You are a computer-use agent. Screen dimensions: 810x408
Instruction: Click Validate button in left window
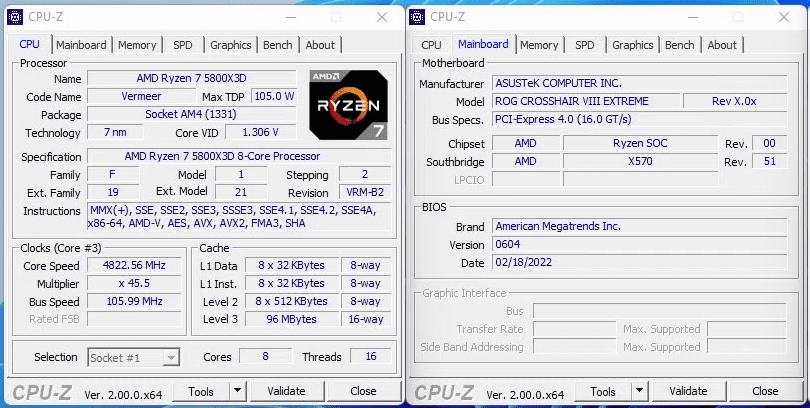tap(286, 391)
